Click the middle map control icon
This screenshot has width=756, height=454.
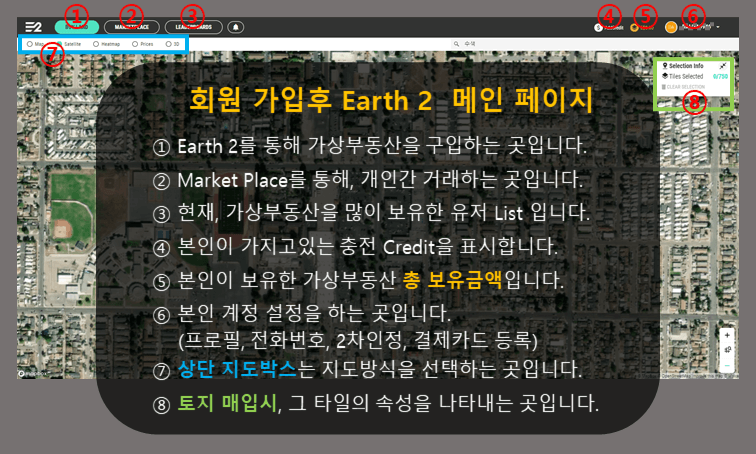pyautogui.click(x=727, y=350)
